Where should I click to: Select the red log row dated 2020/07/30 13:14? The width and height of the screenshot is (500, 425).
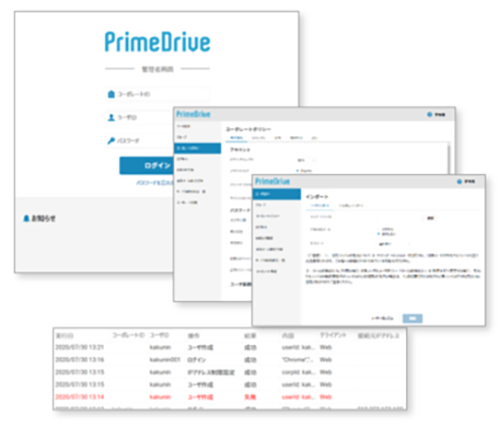(x=229, y=397)
